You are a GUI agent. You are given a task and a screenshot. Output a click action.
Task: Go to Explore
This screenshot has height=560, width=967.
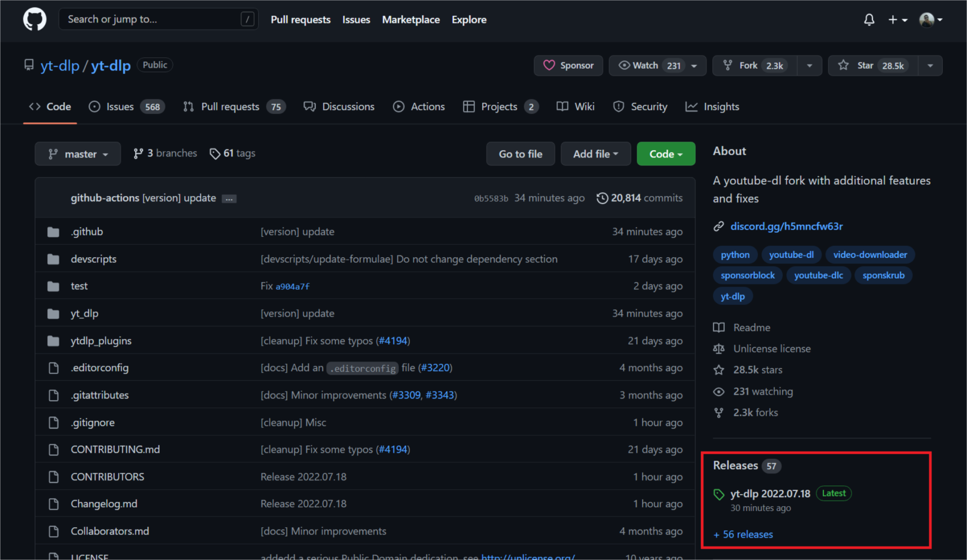pos(469,20)
